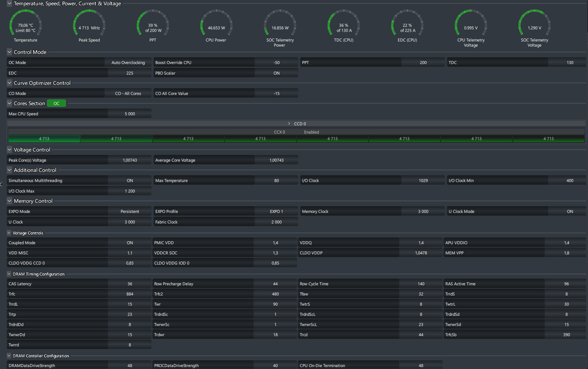Click the U Clock value 3 000
This screenshot has height=369, width=588.
tap(130, 222)
